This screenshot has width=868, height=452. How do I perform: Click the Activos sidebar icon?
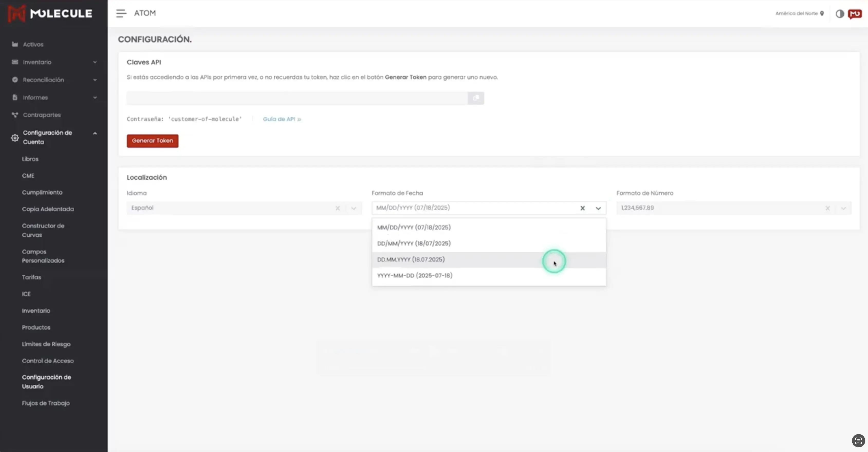click(15, 44)
